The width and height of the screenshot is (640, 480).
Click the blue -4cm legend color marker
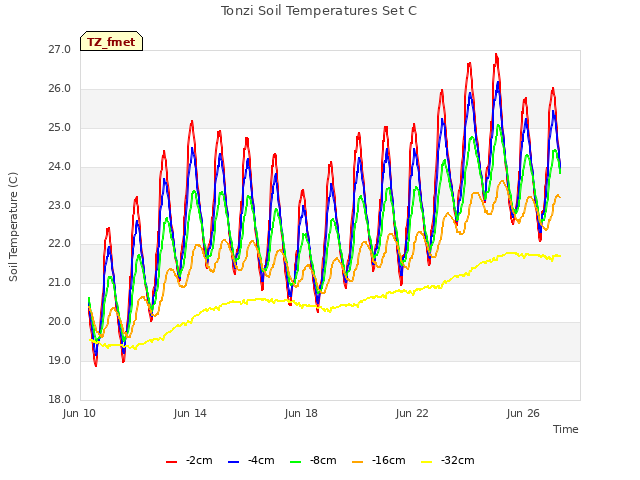click(x=233, y=462)
